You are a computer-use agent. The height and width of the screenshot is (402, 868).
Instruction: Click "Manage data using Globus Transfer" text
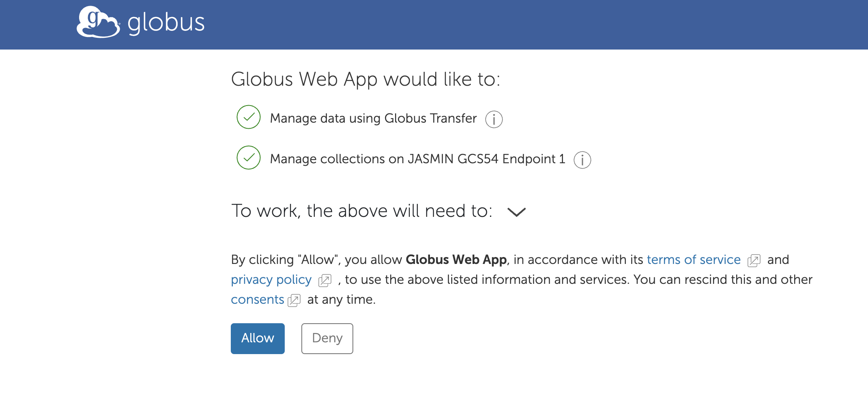373,119
